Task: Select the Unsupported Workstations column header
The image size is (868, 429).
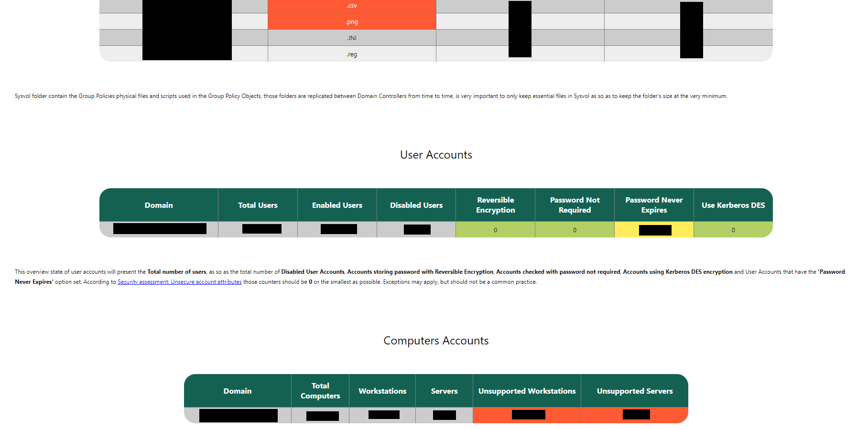Action: point(527,391)
